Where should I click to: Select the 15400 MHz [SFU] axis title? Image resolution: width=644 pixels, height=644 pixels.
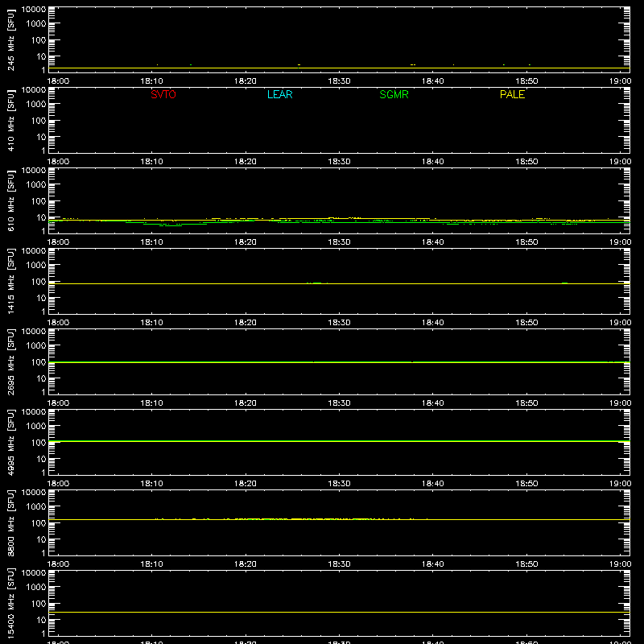tap(10, 604)
